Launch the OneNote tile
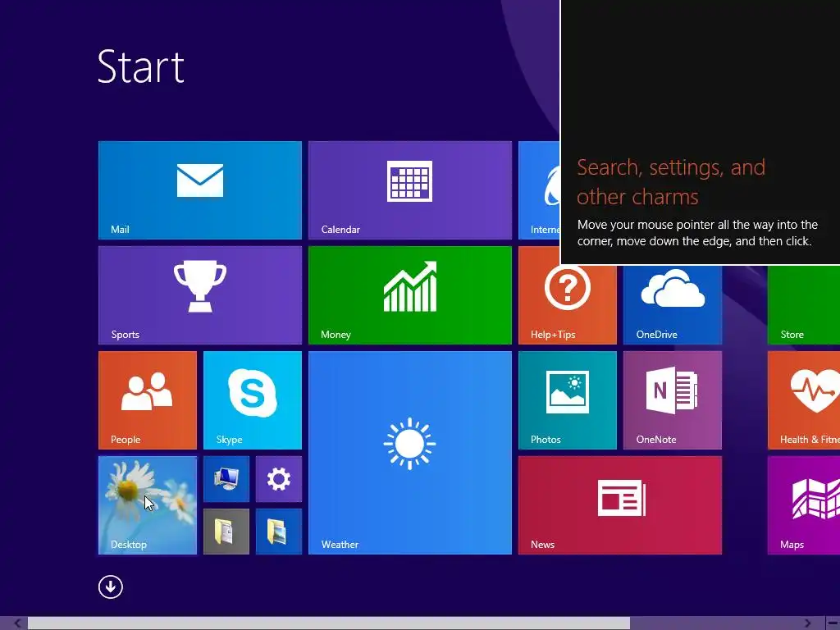The height and width of the screenshot is (630, 840). (x=673, y=400)
